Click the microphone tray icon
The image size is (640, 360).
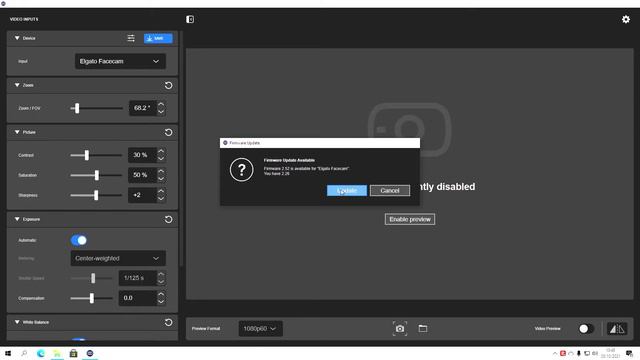[x=578, y=353]
